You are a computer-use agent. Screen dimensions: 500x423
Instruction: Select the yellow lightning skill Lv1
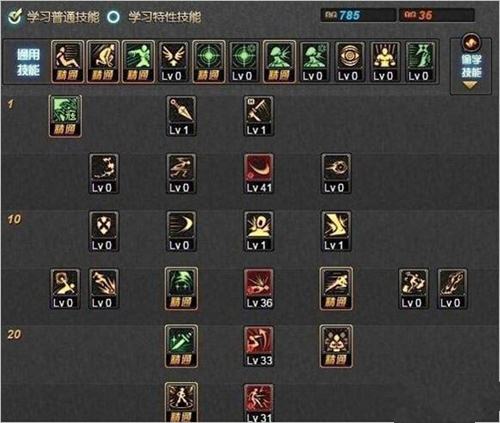pos(336,231)
